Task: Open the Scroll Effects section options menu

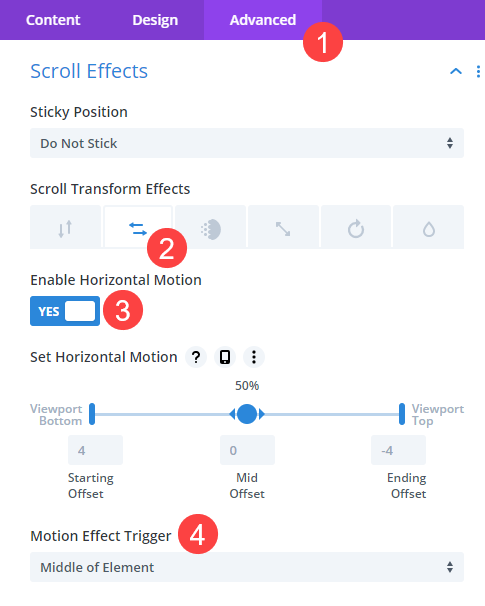Action: click(x=478, y=71)
